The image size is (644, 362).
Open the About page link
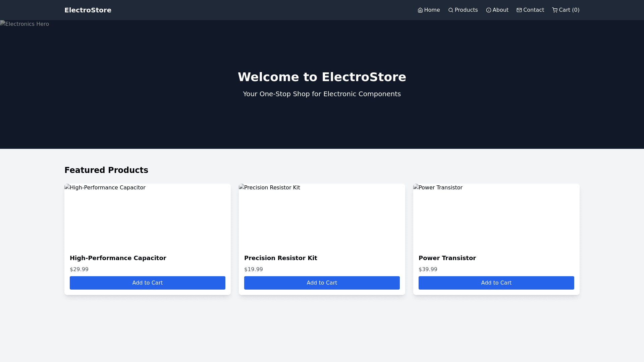coord(500,10)
